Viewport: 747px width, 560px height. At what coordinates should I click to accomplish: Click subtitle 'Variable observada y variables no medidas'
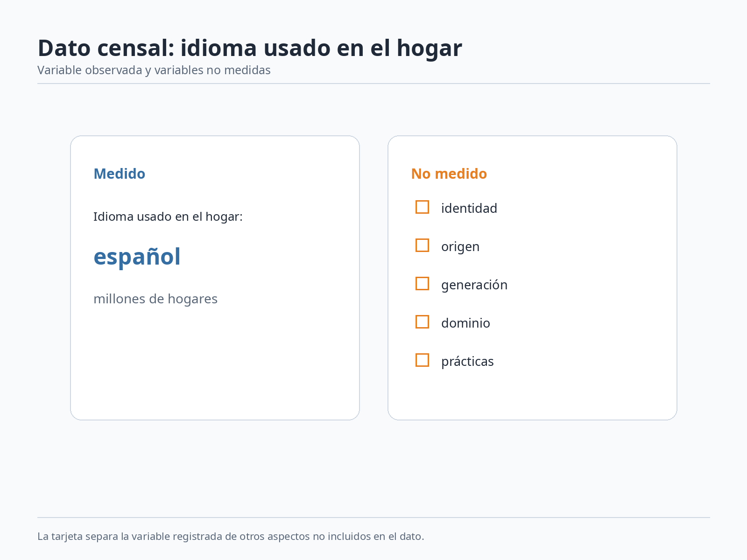tap(154, 70)
